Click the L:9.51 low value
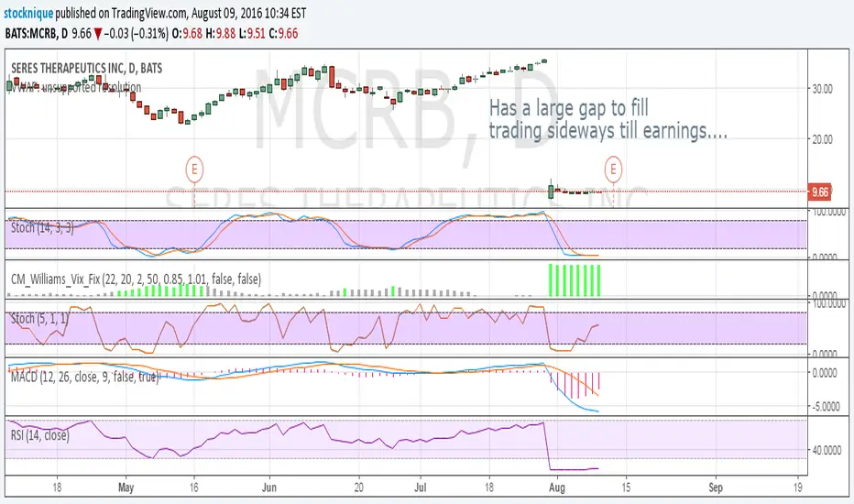 pos(252,34)
